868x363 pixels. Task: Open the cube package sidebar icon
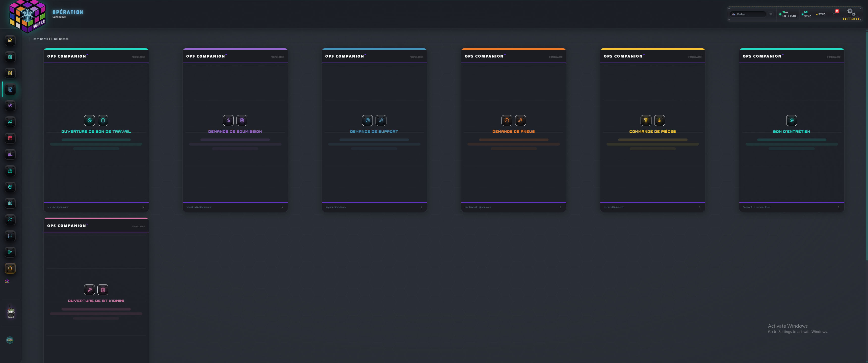point(10,187)
